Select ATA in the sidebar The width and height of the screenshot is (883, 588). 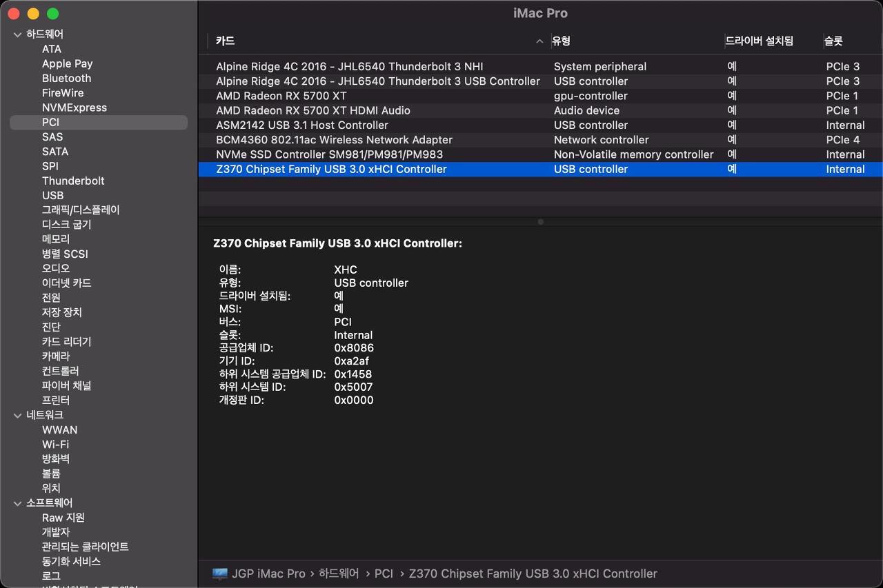52,49
